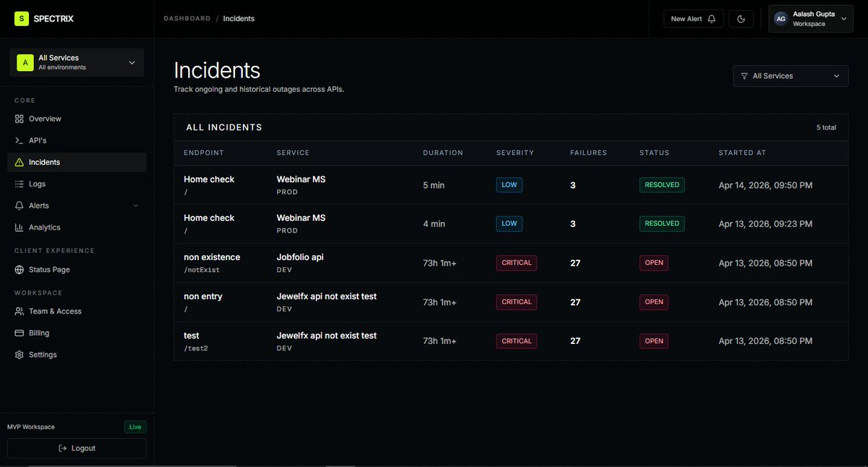Click the 5 total count label
The height and width of the screenshot is (467, 868).
826,127
